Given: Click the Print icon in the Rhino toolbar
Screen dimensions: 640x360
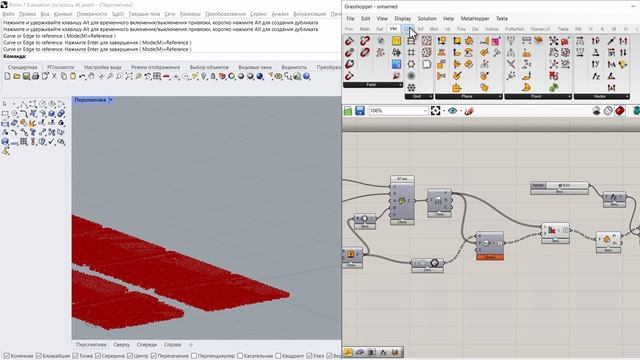Looking at the screenshot, I should click(36, 76).
